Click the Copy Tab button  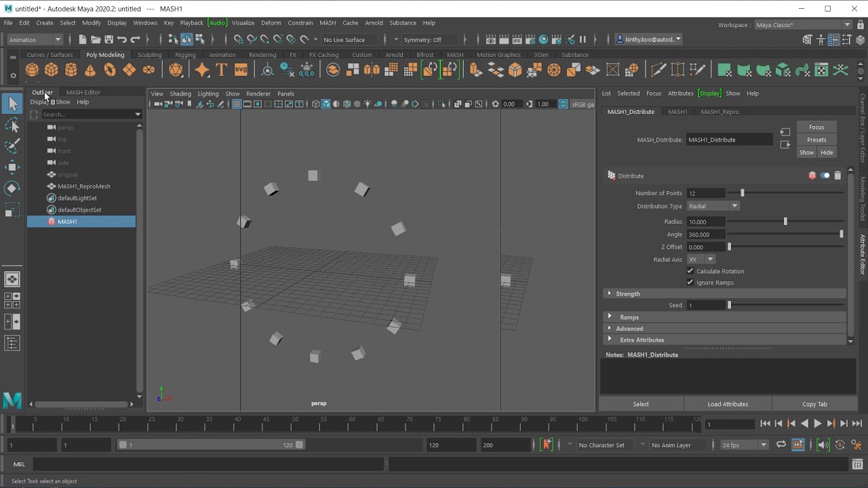coord(814,404)
